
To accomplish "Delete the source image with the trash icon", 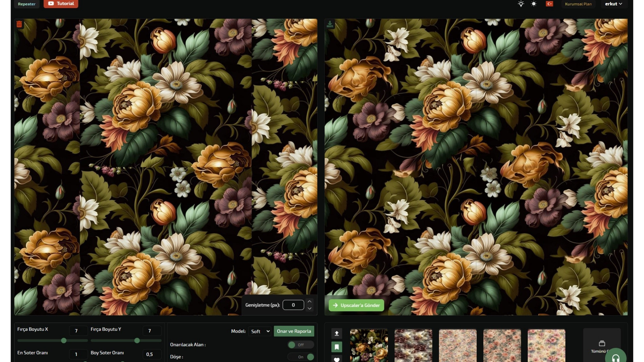I will point(19,24).
